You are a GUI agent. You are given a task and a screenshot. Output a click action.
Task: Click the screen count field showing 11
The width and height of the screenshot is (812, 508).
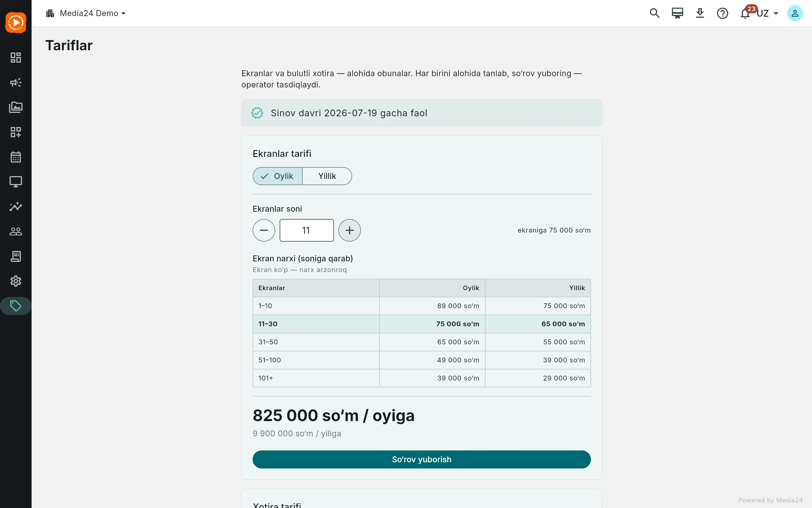(307, 230)
